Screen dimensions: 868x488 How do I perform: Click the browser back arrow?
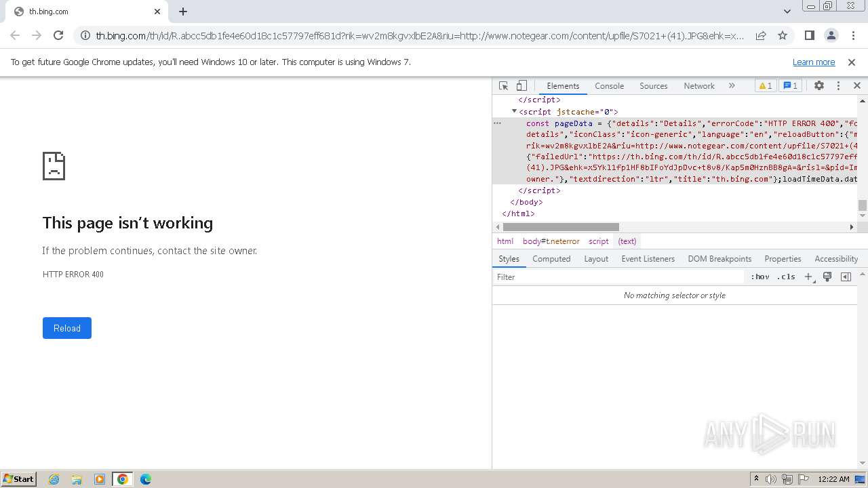[x=15, y=35]
